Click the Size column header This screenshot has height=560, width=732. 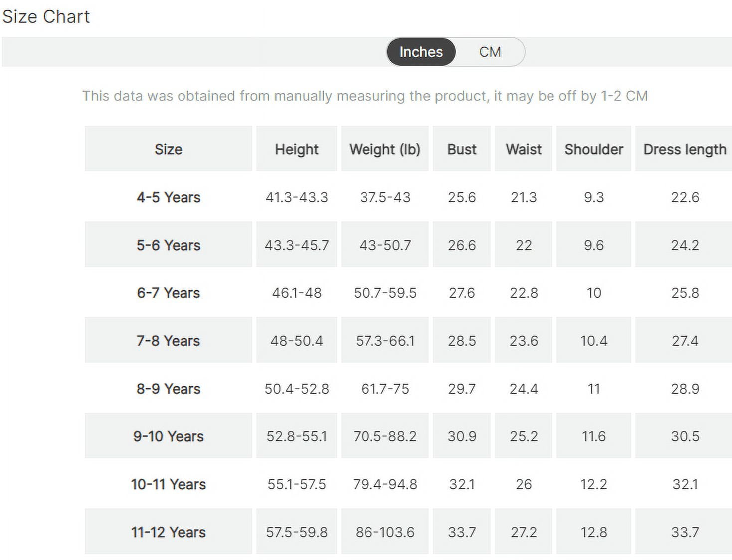[x=169, y=149]
